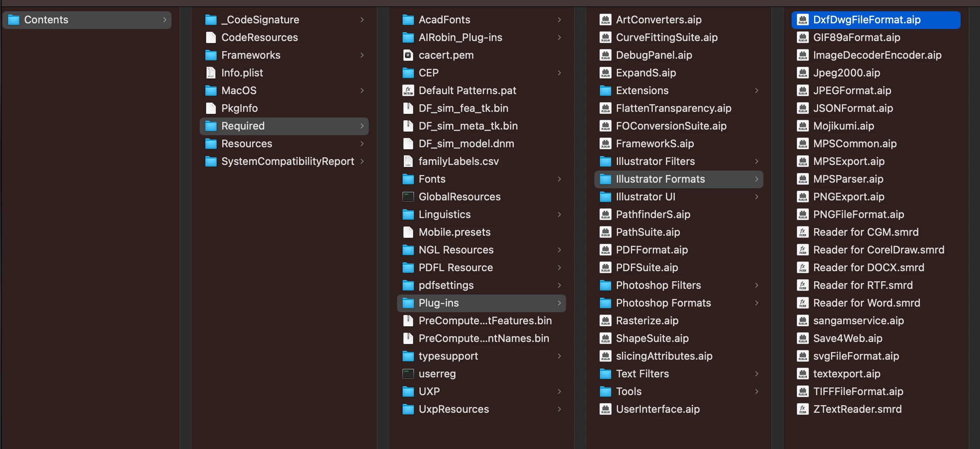Expand the Illustrator Filters folder chevron
This screenshot has height=449, width=980.
click(757, 161)
